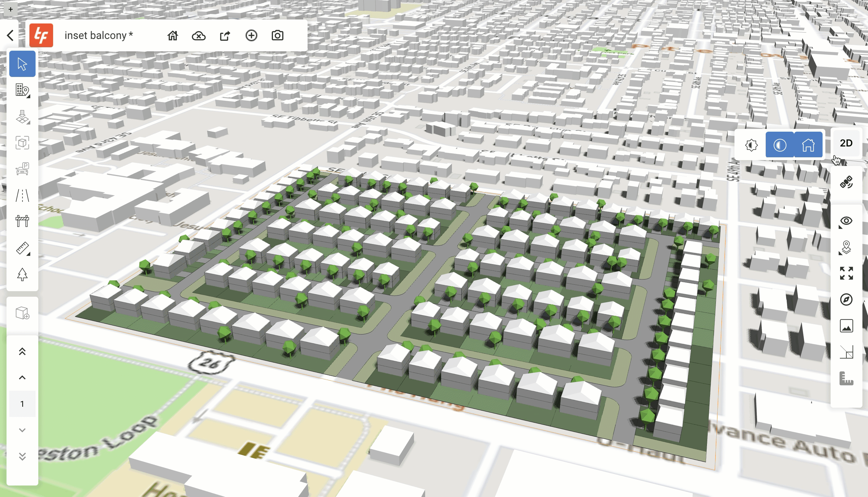Choose the stacked floors site tool
Screen dimensions: 868x497
click(22, 117)
